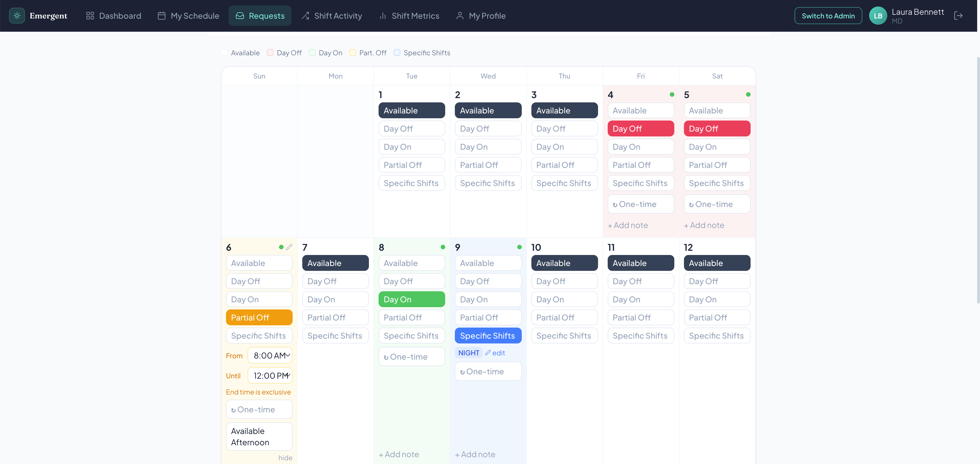The width and height of the screenshot is (980, 464).
Task: Select Day Off for day 7
Action: pos(335,281)
